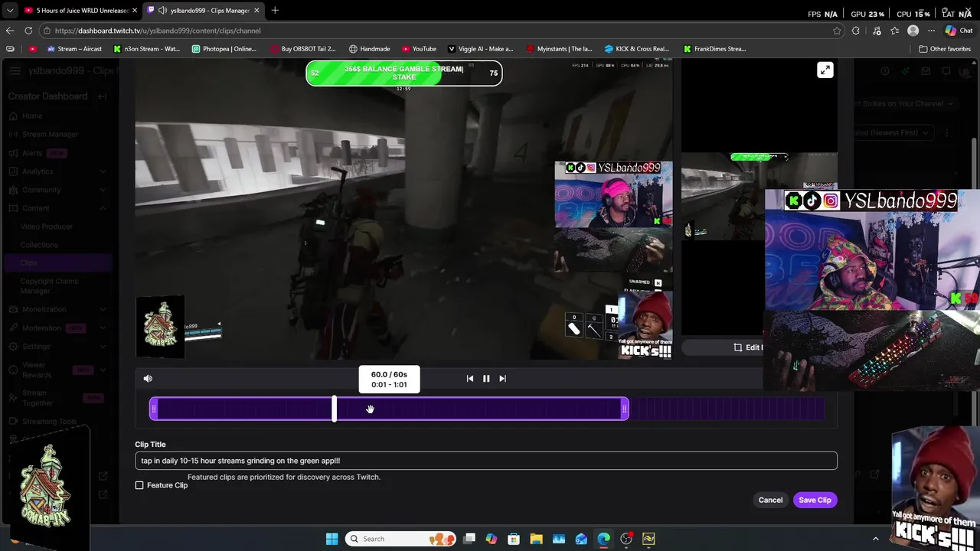This screenshot has width=980, height=551.
Task: Click the dashboard.twitch.tv address bar
Action: click(436, 31)
